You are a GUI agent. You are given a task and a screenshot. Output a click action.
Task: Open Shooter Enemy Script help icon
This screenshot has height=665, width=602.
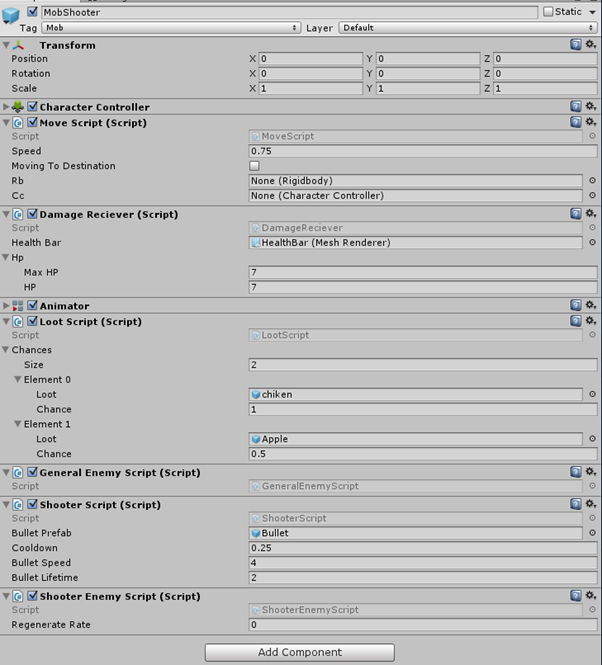pos(576,596)
